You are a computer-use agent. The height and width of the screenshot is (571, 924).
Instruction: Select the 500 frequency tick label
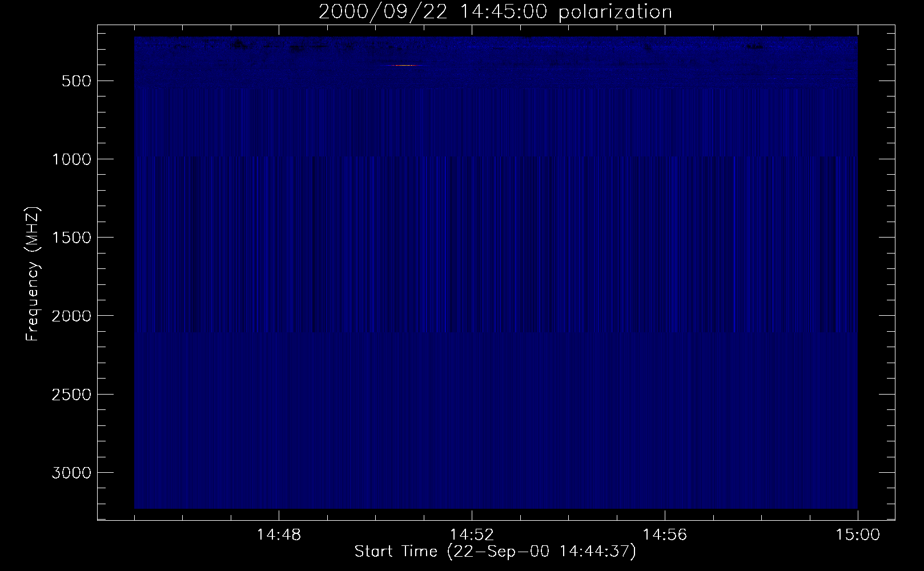[x=77, y=81]
